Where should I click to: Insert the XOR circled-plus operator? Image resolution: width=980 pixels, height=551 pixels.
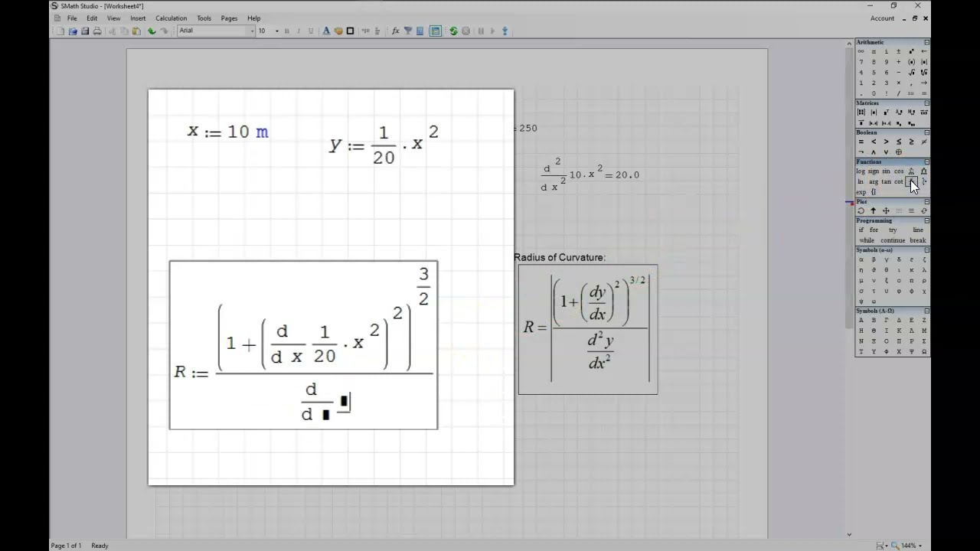(x=899, y=152)
